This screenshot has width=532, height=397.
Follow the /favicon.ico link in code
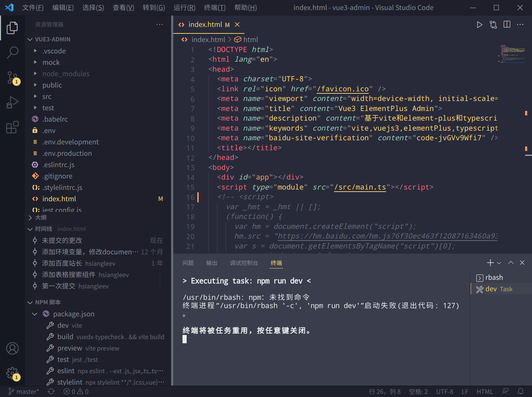(343, 89)
